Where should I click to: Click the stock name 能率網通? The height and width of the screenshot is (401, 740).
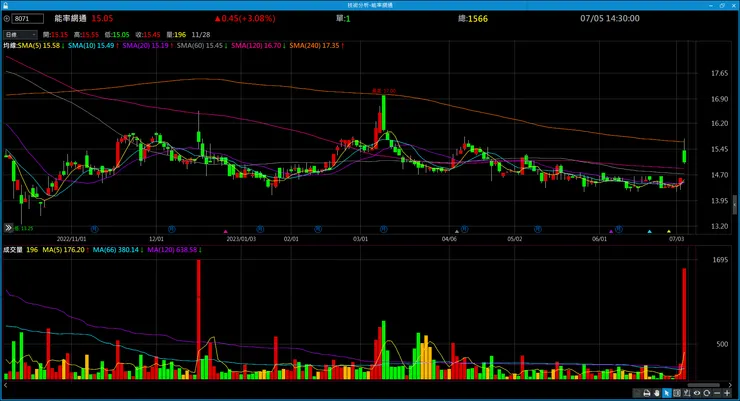coord(70,18)
